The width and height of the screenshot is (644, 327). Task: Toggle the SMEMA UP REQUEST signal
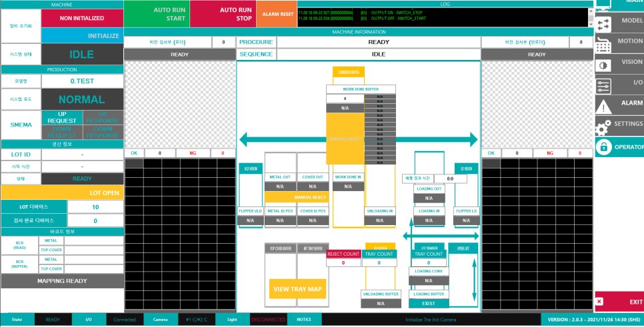[x=62, y=118]
